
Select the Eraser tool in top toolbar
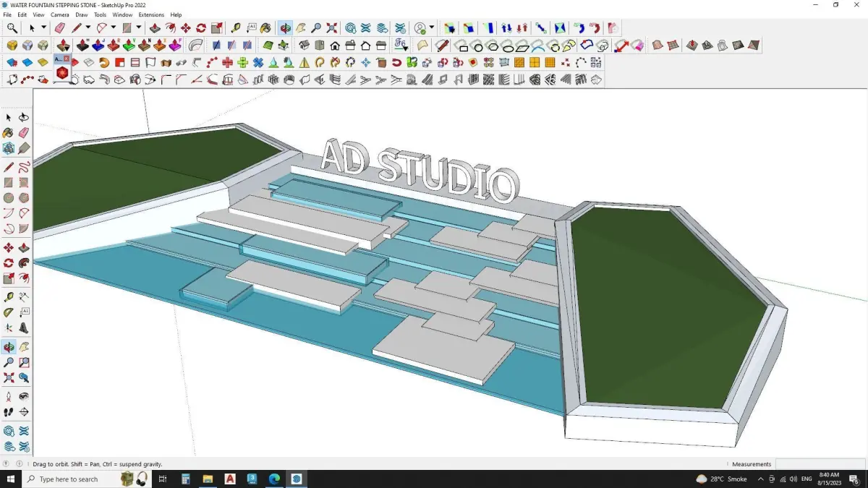coord(59,28)
